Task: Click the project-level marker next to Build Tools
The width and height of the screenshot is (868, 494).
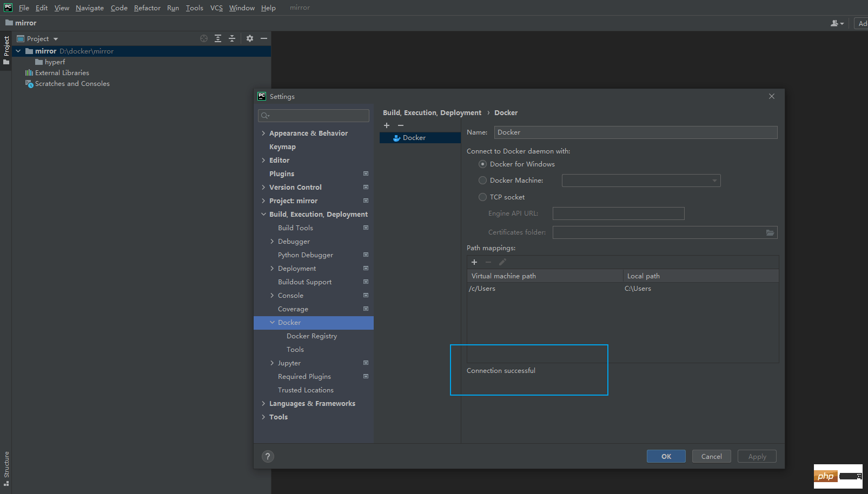Action: pyautogui.click(x=366, y=228)
